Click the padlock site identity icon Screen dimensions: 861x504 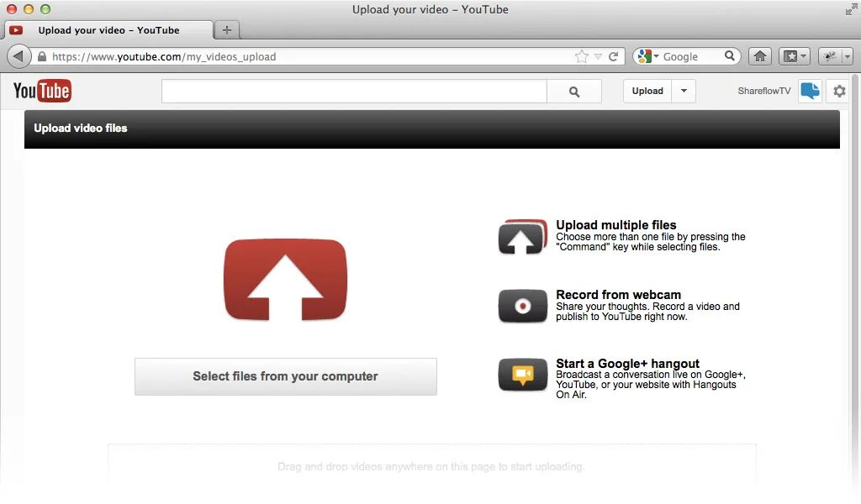tap(42, 56)
